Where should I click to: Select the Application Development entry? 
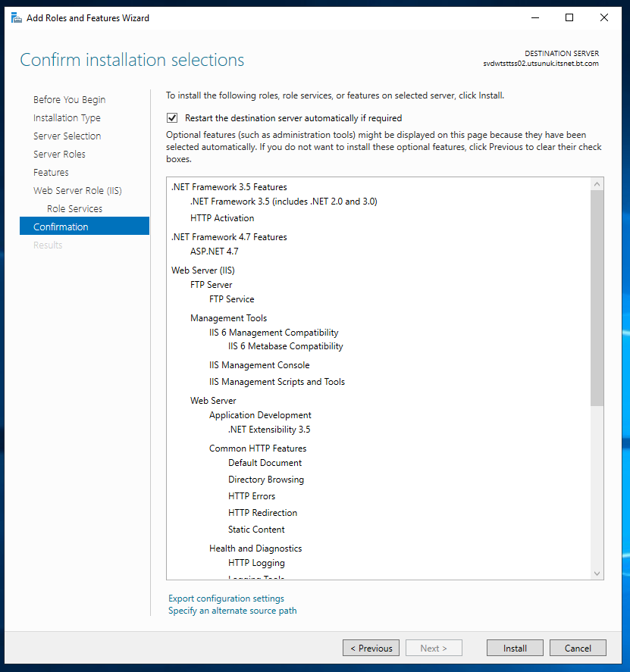(x=260, y=415)
